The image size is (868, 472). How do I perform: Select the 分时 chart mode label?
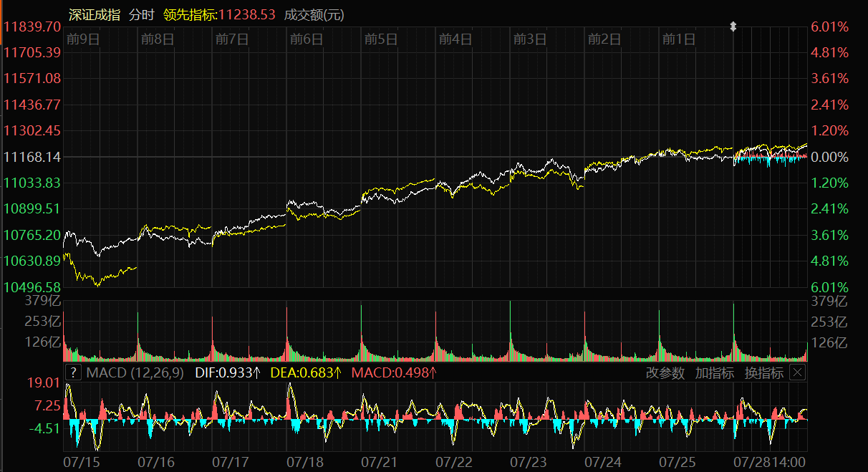142,15
